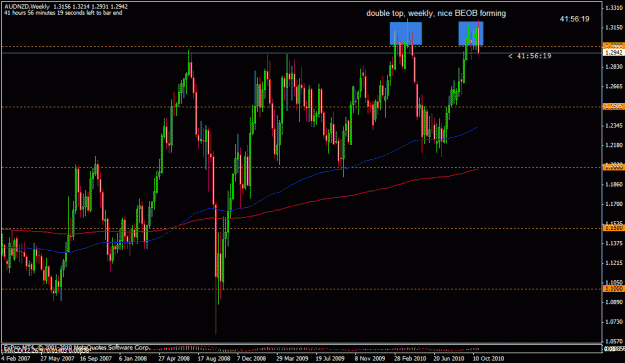
Task: Click the 1.2830 price axis label
Action: 614,67
